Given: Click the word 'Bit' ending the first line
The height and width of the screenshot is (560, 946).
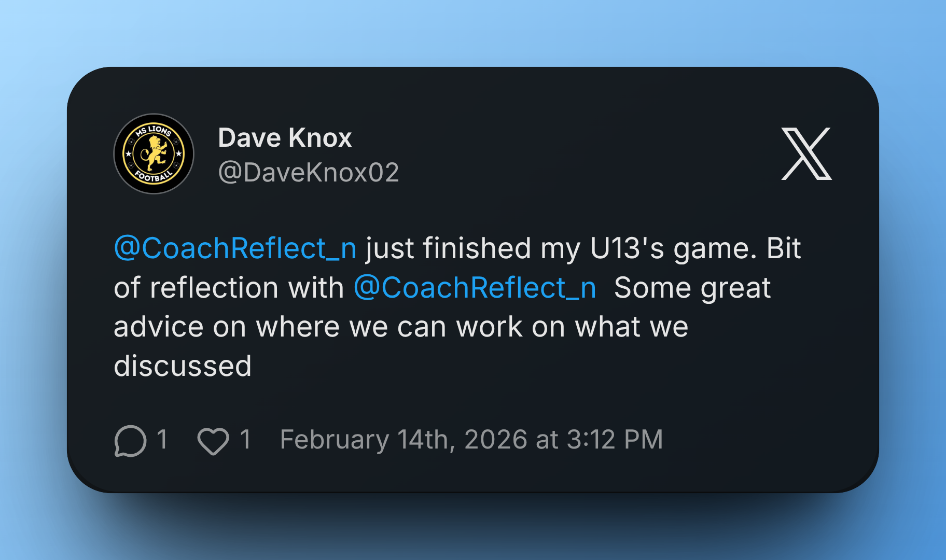Looking at the screenshot, I should click(x=783, y=248).
